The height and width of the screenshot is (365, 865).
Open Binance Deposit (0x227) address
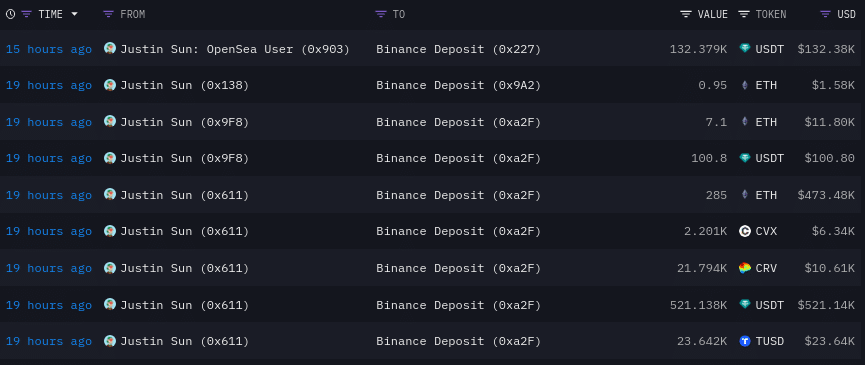(x=458, y=49)
